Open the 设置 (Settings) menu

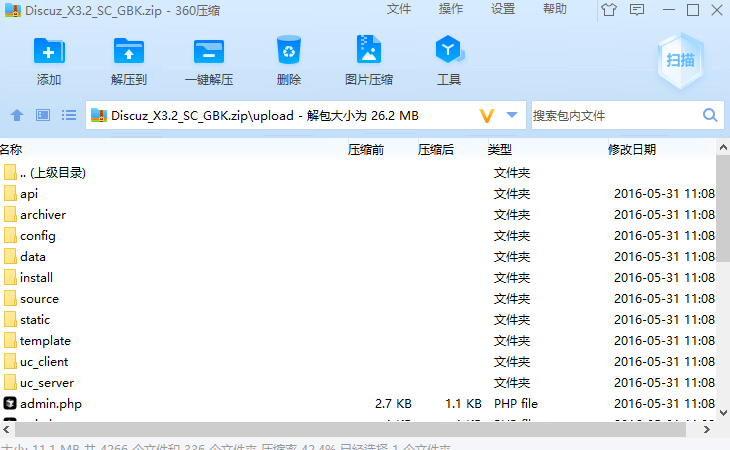[x=503, y=9]
